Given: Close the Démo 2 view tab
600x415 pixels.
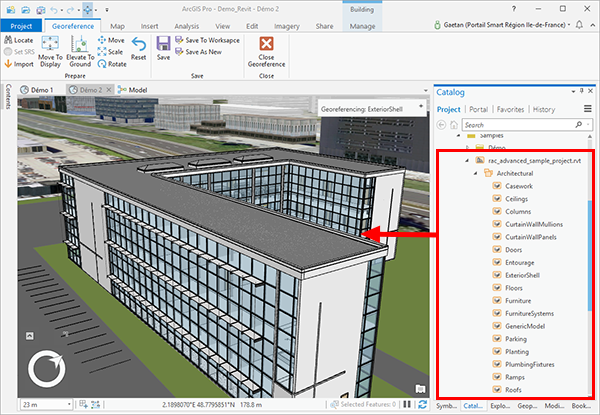Looking at the screenshot, I should click(109, 90).
